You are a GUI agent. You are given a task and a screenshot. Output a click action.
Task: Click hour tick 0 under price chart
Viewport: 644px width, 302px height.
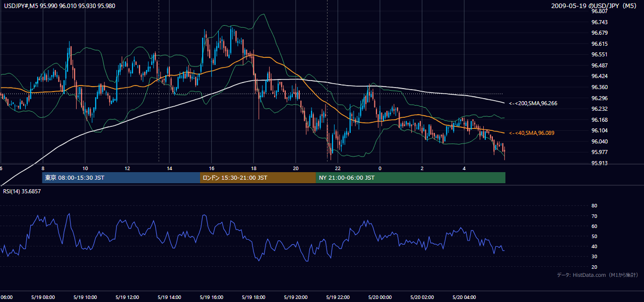tap(380, 169)
